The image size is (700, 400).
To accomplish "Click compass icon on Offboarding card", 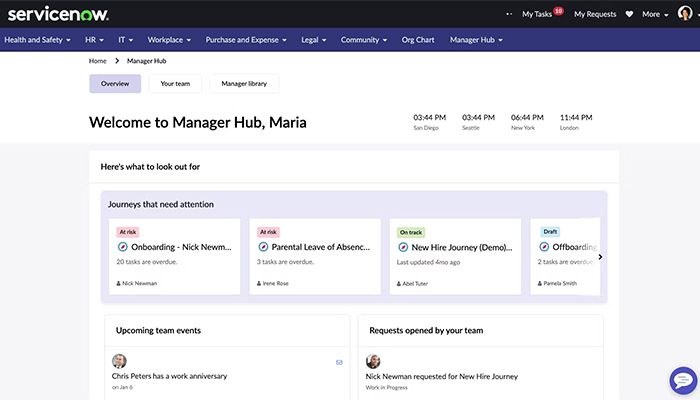I will (544, 247).
